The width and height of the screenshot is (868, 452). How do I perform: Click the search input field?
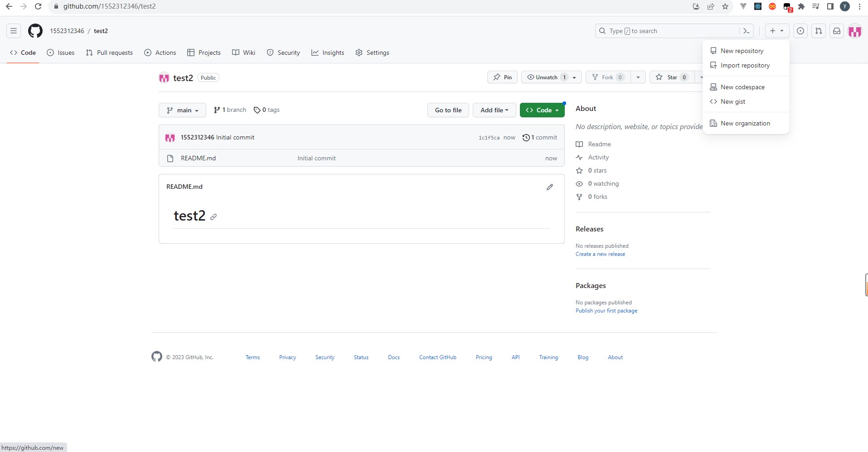tap(671, 31)
